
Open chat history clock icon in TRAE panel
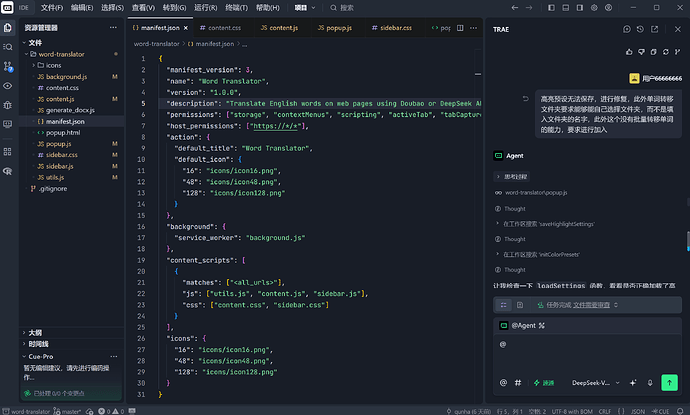pyautogui.click(x=640, y=29)
